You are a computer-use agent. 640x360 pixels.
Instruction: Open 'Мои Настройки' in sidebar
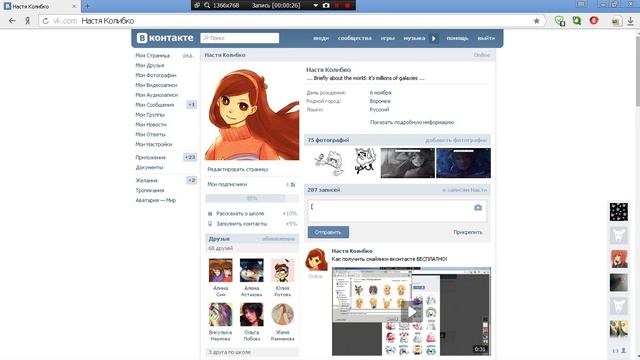tap(153, 144)
